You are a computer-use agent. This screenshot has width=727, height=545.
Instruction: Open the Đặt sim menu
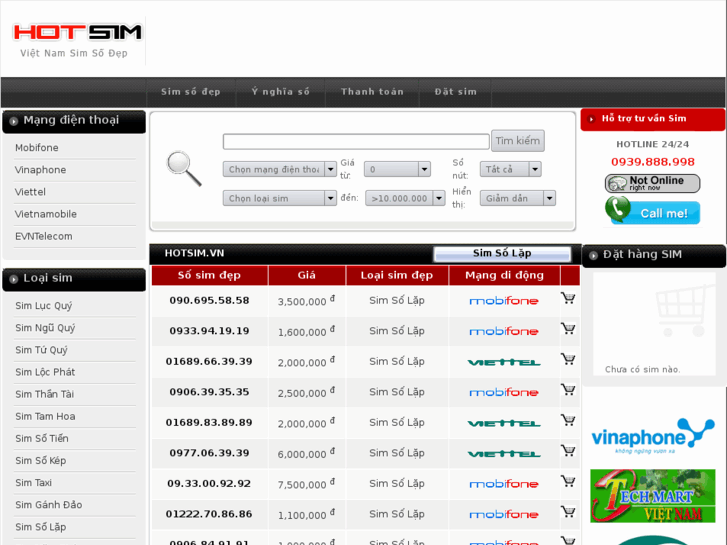(455, 92)
